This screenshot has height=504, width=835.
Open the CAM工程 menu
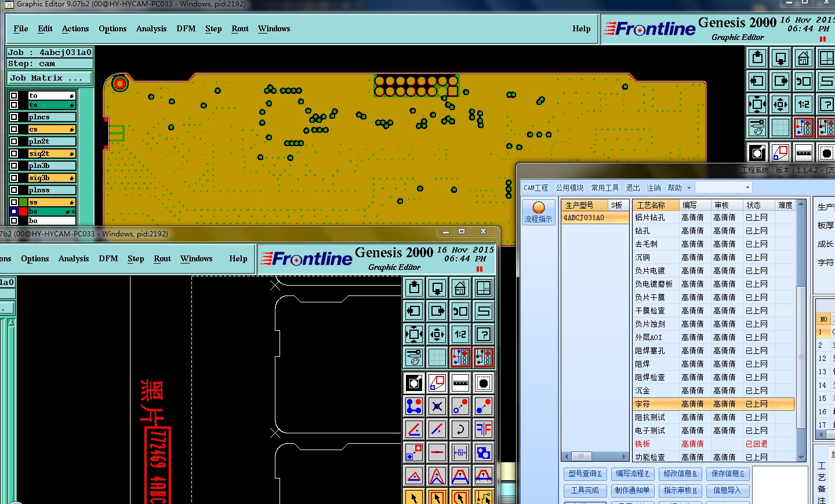tap(536, 188)
